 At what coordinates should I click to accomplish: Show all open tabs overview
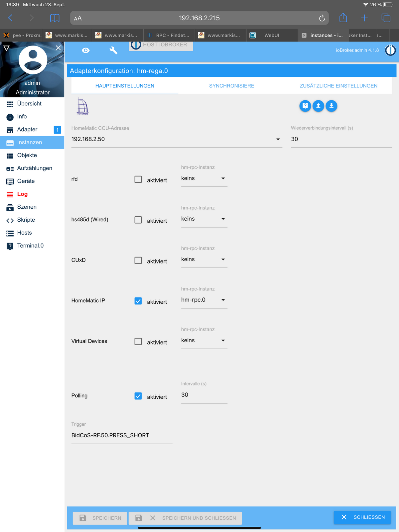tap(386, 18)
